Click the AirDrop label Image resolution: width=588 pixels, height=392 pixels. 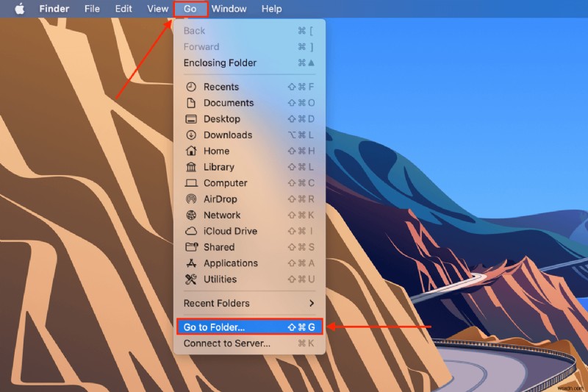pos(220,199)
